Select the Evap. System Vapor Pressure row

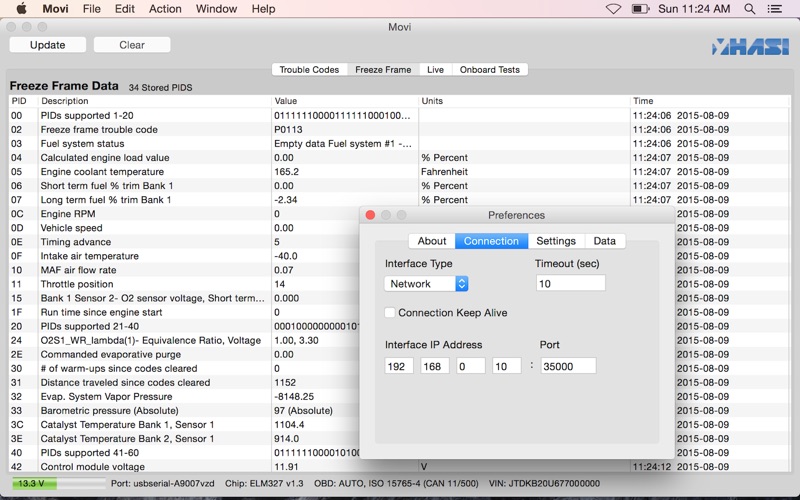(x=184, y=396)
